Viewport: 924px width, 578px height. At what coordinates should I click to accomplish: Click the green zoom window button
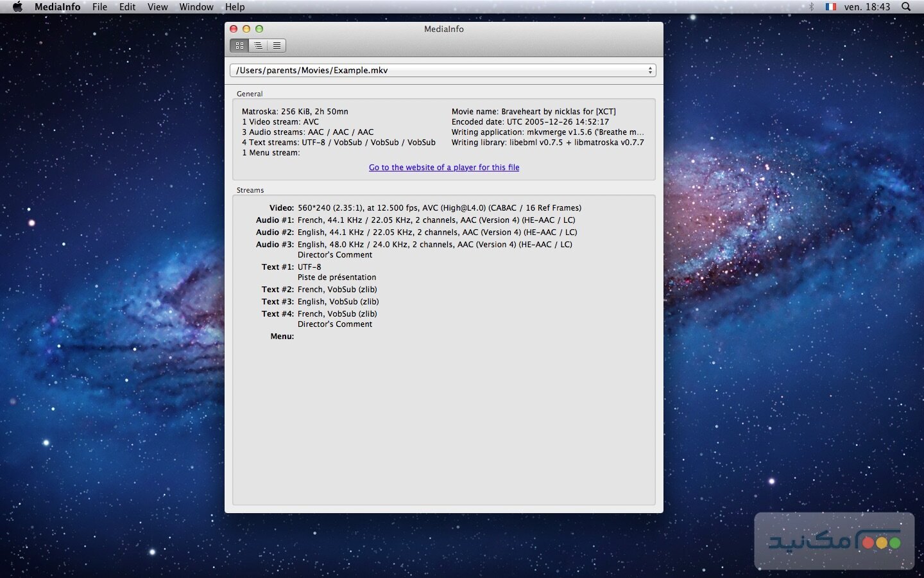click(259, 29)
